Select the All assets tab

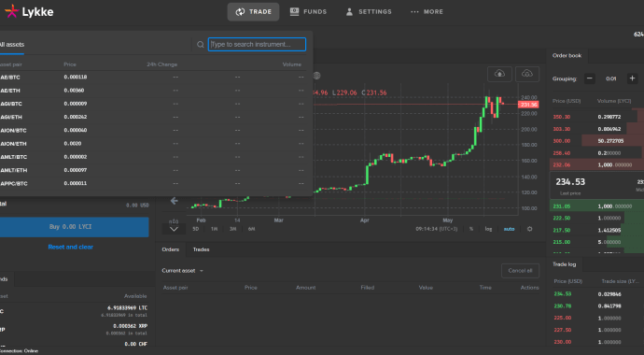pyautogui.click(x=11, y=45)
